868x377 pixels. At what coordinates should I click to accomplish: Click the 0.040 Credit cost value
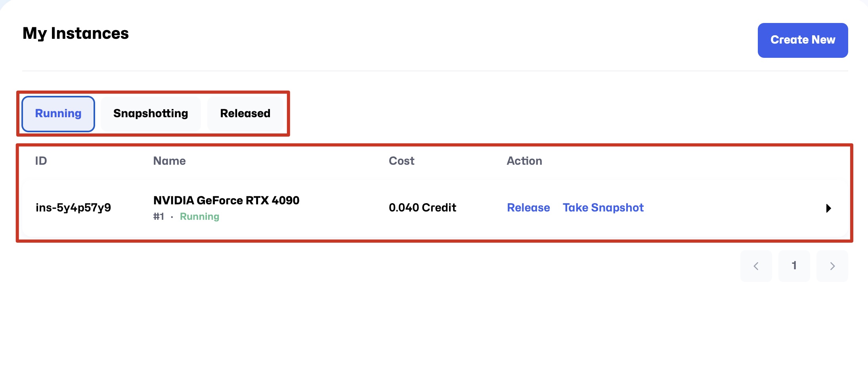(x=422, y=208)
